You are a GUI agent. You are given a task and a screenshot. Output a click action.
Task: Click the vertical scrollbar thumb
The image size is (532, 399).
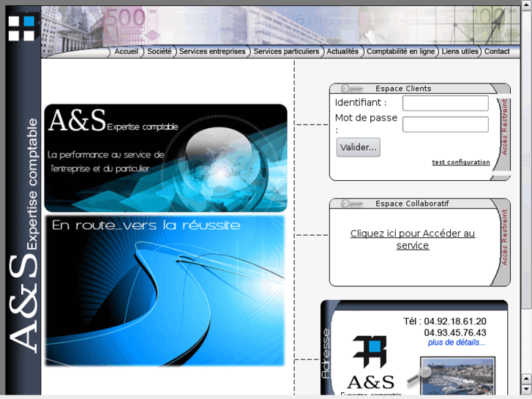coord(526,160)
